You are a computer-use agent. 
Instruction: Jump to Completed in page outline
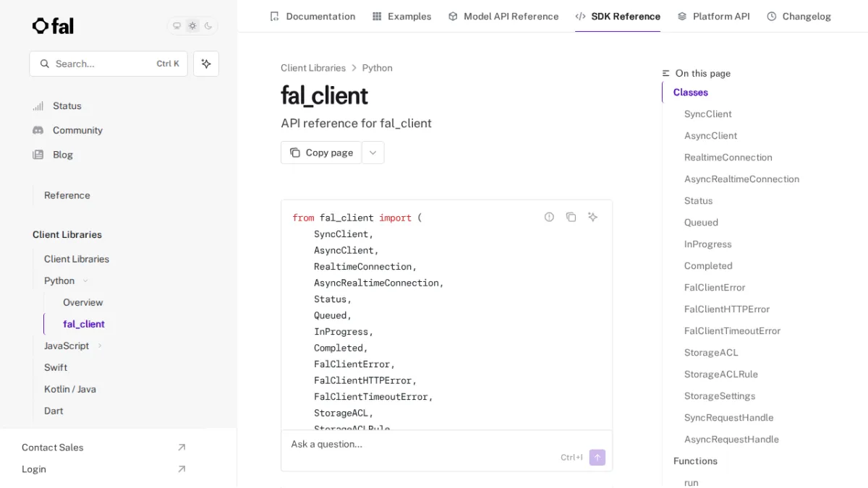pyautogui.click(x=709, y=266)
